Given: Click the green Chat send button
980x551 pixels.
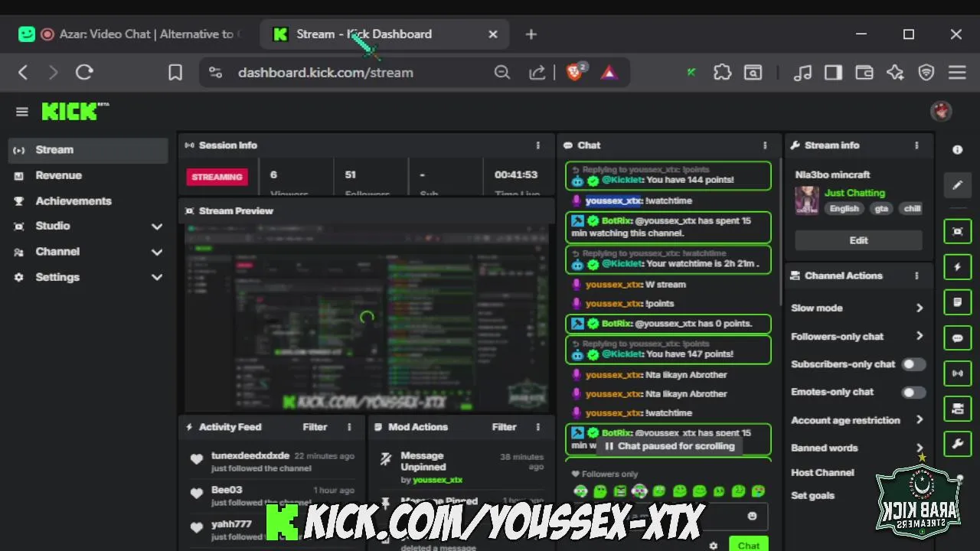Looking at the screenshot, I should tap(748, 545).
